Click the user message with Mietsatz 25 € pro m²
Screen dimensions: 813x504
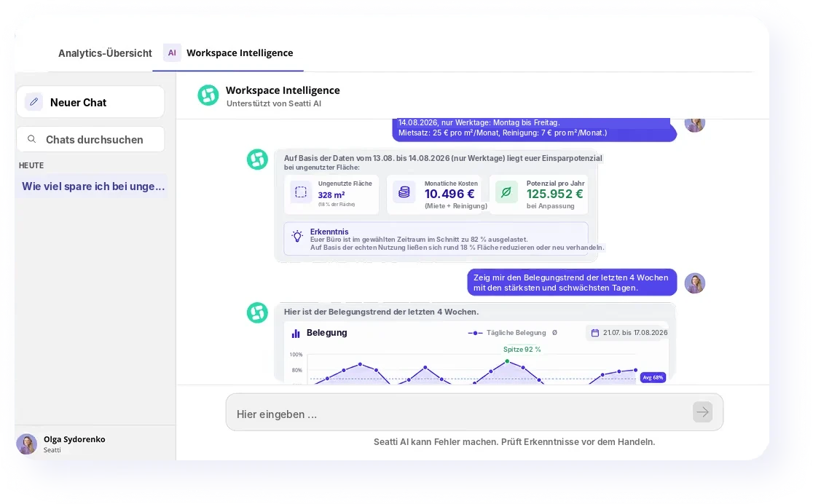(535, 129)
